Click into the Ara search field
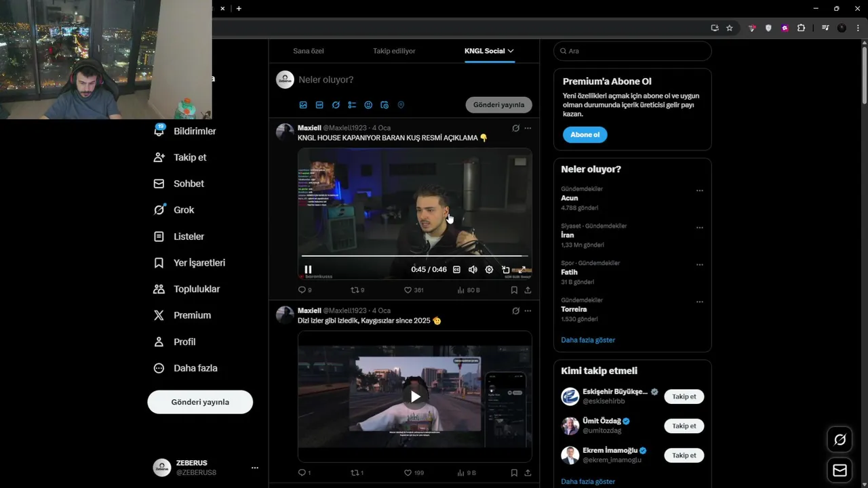868x488 pixels. [x=633, y=51]
